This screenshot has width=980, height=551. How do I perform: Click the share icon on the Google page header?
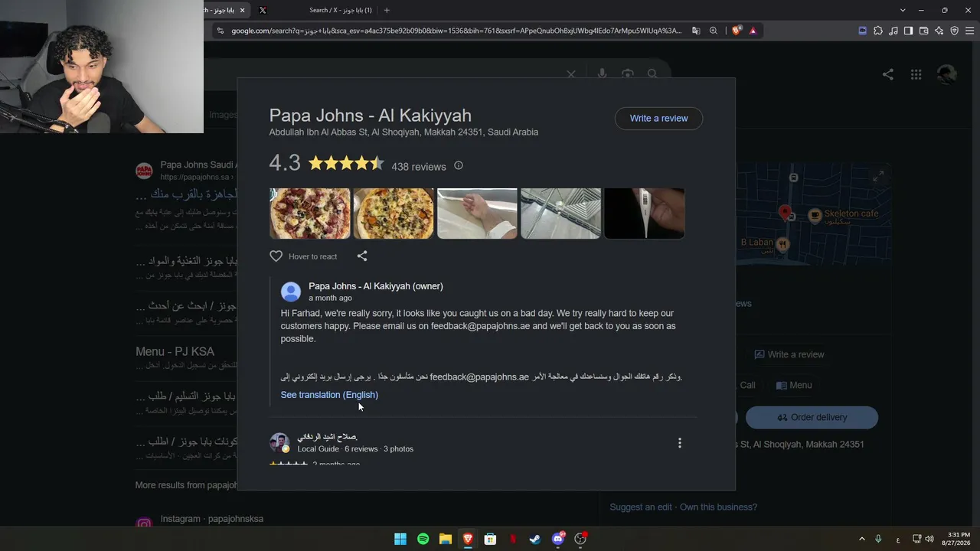click(x=888, y=74)
